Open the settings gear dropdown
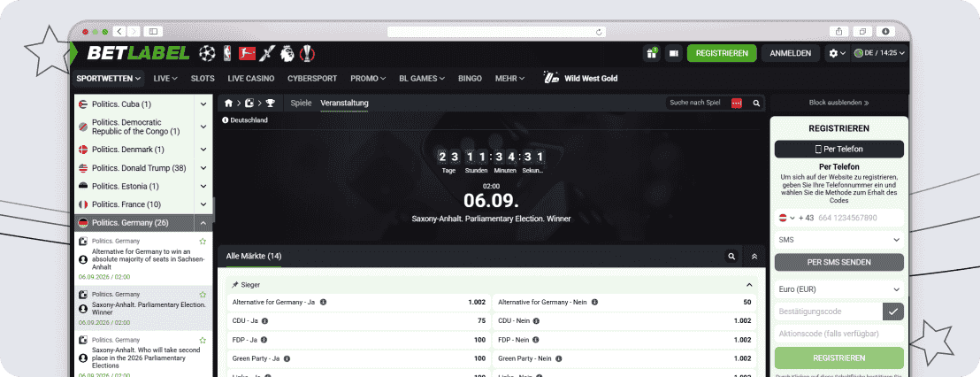Viewport: 980px width, 377px height. (x=837, y=53)
